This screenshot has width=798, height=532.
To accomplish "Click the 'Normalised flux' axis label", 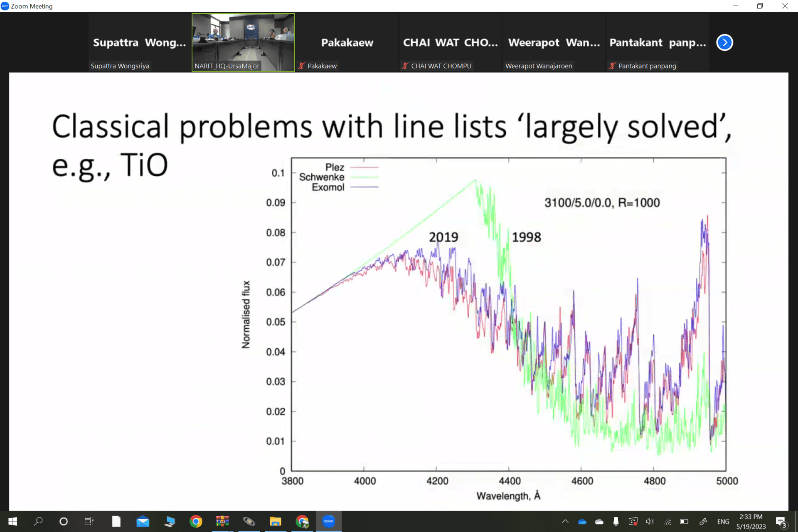I will (246, 315).
